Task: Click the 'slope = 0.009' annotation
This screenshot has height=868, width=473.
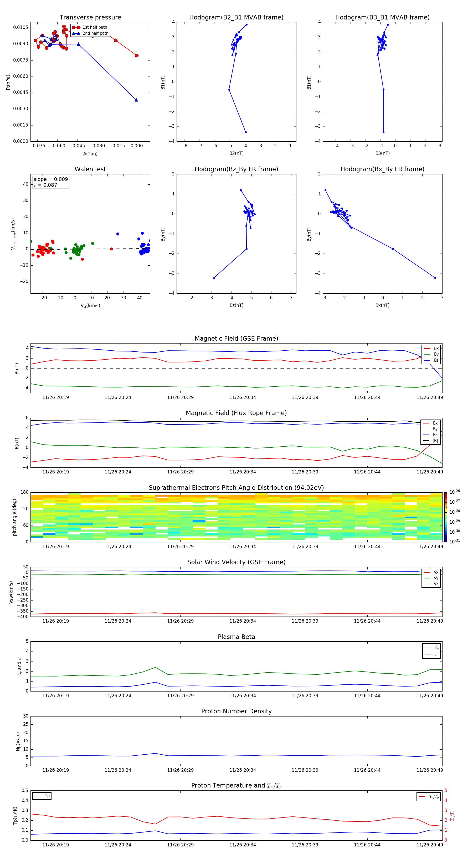Action: [50, 179]
